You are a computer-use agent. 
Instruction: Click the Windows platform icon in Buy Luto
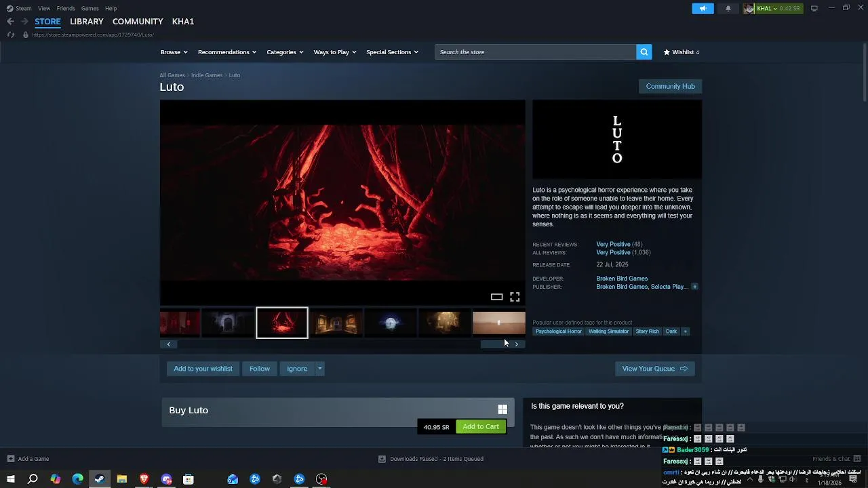coord(502,409)
